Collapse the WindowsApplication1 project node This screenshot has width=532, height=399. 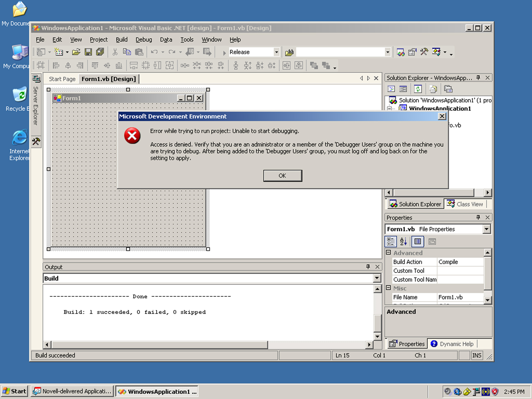[x=389, y=108]
